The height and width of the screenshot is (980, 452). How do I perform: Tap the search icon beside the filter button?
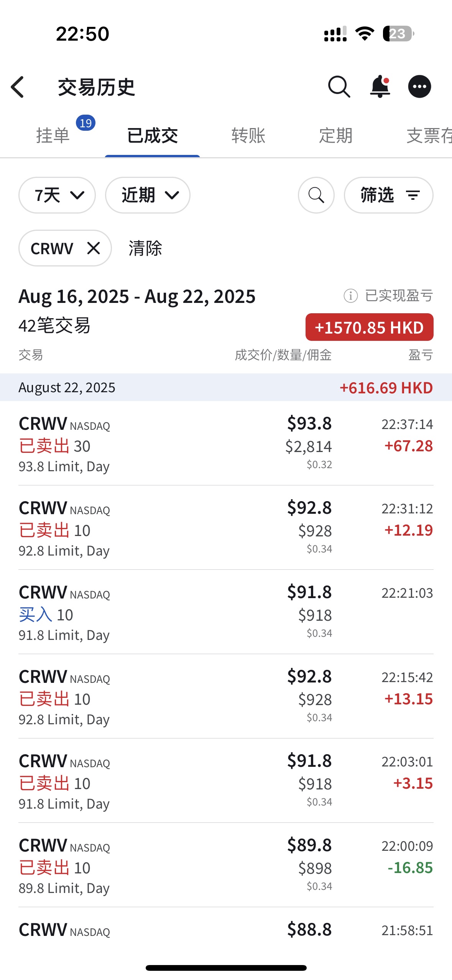[316, 195]
